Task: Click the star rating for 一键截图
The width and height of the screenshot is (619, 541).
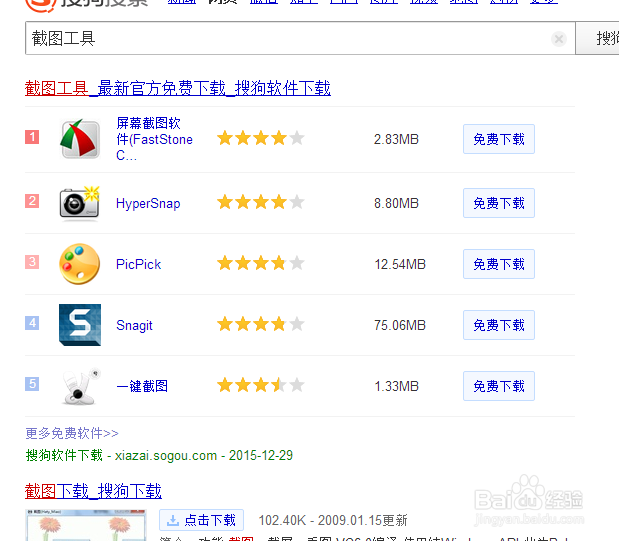Action: (x=261, y=385)
